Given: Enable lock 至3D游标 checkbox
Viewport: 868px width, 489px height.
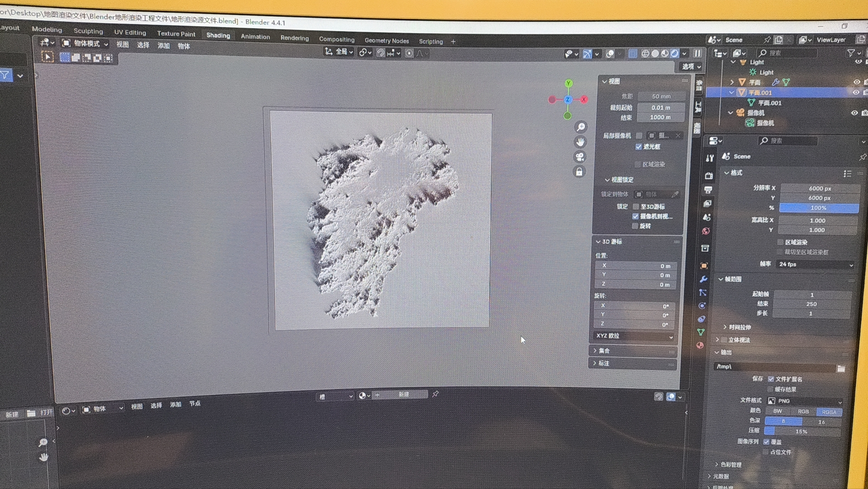Looking at the screenshot, I should (636, 206).
